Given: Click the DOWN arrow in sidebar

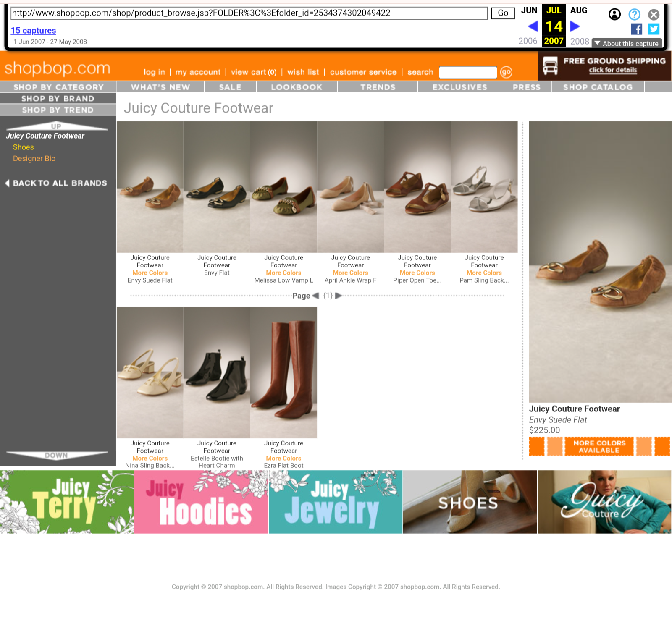Looking at the screenshot, I should [57, 456].
